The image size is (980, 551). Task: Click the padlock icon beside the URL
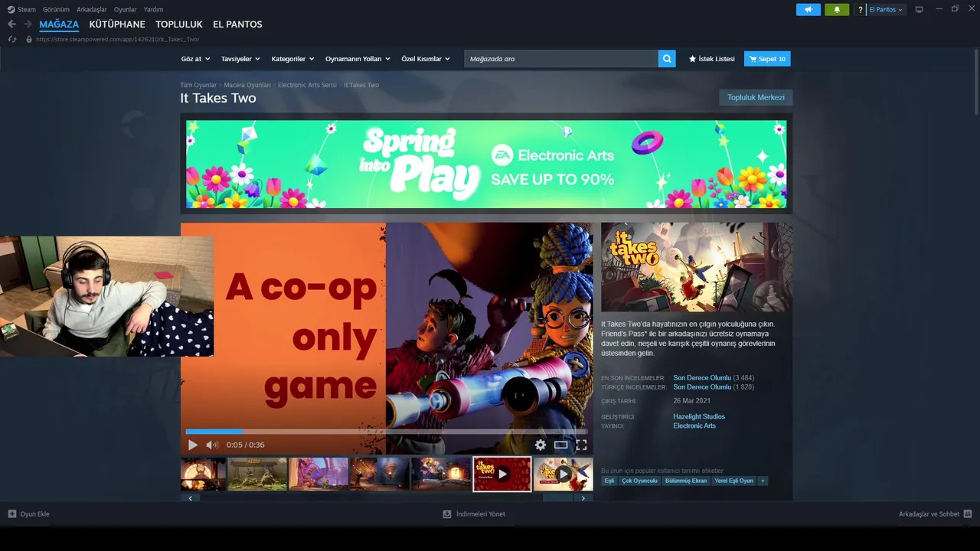tap(29, 39)
